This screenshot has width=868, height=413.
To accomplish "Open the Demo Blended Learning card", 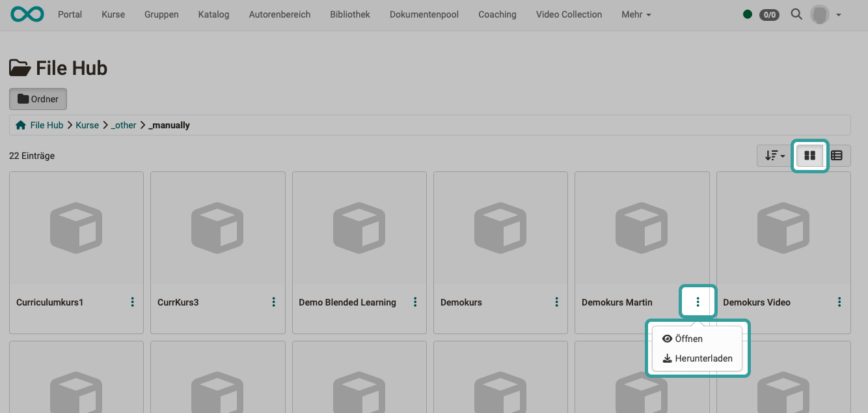I will (x=359, y=227).
